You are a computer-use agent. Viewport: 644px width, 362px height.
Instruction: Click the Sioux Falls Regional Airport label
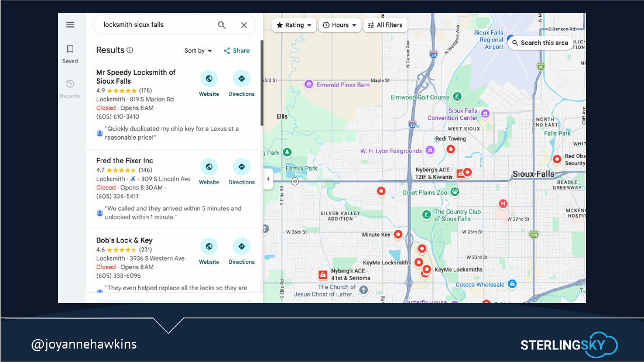click(489, 40)
